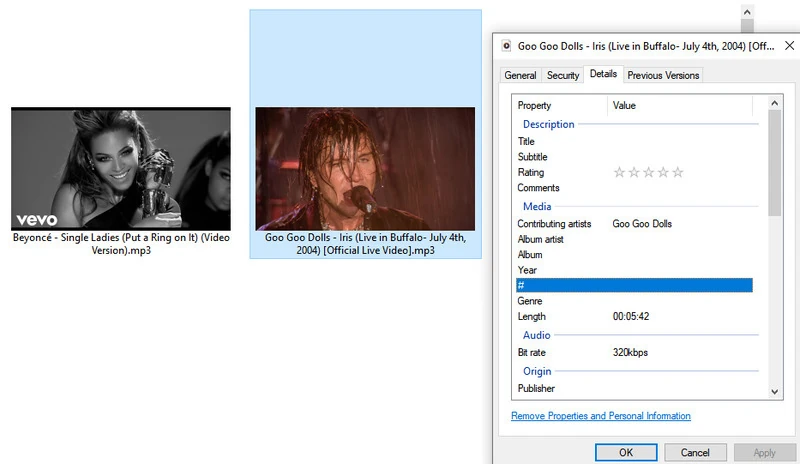800x464 pixels.
Task: Confirm with the OK button
Action: coord(626,452)
